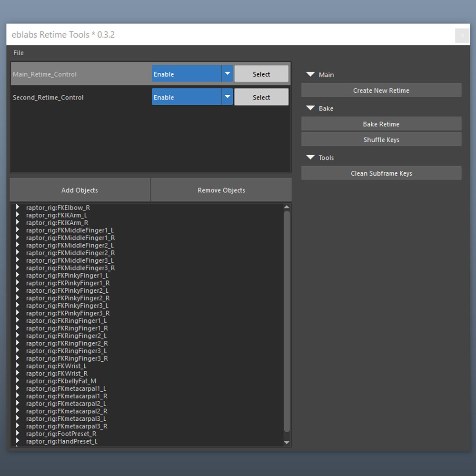The image size is (476, 476).
Task: Click Clean Subframe Keys button
Action: pyautogui.click(x=381, y=173)
